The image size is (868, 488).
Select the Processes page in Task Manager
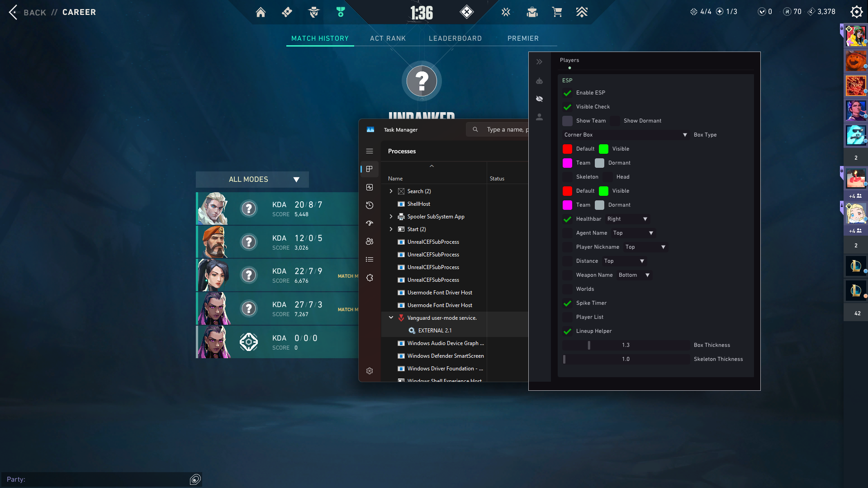tap(370, 169)
